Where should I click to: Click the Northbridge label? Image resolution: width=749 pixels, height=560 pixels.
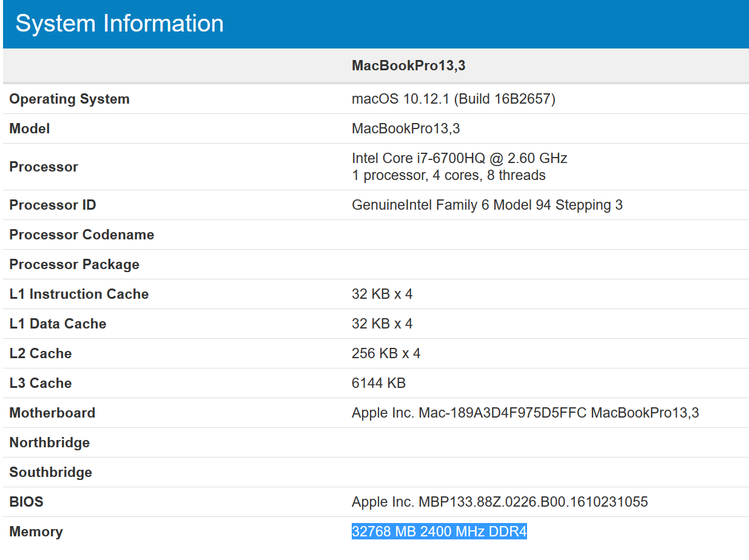click(x=50, y=442)
